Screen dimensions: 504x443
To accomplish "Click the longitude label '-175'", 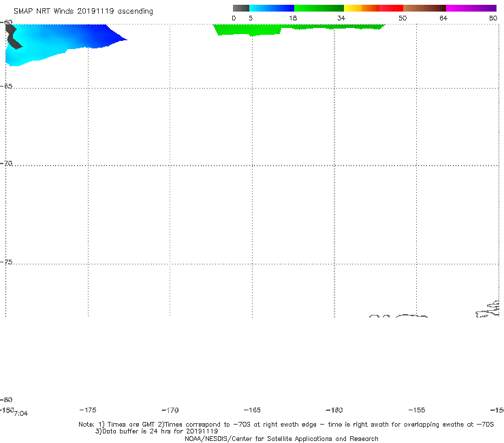I will pos(88,410).
